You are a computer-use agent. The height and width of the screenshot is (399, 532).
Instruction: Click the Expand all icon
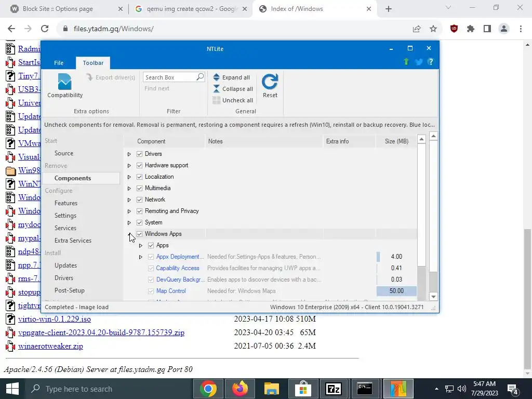217,77
